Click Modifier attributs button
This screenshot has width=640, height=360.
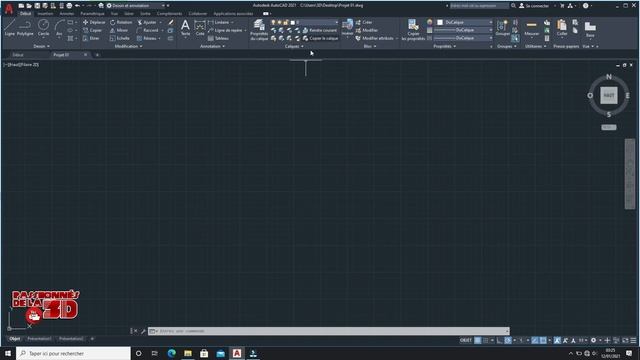[374, 38]
